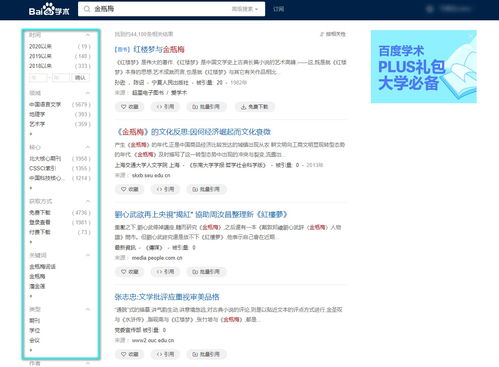Click 收藏 under 张志忠 result
The image size is (499, 367).
pyautogui.click(x=129, y=354)
